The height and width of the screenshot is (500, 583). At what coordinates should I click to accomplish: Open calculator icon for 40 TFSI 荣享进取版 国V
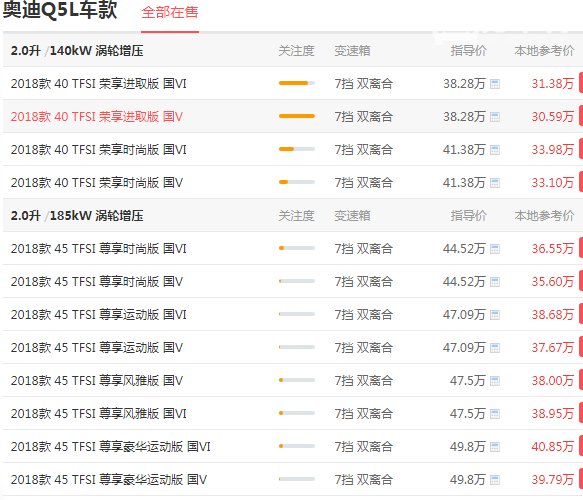click(x=495, y=117)
